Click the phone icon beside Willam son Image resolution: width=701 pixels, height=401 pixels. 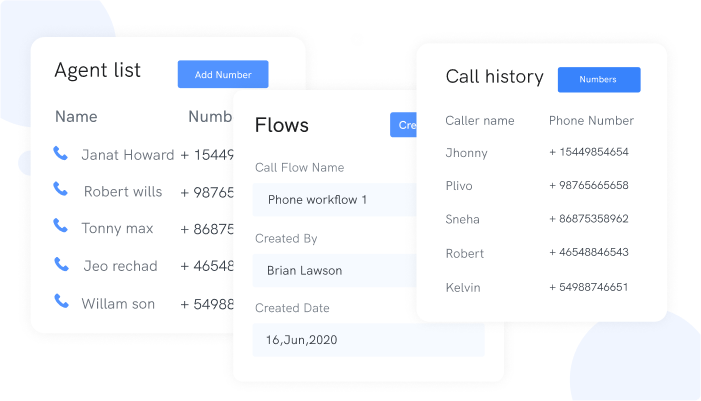click(61, 302)
